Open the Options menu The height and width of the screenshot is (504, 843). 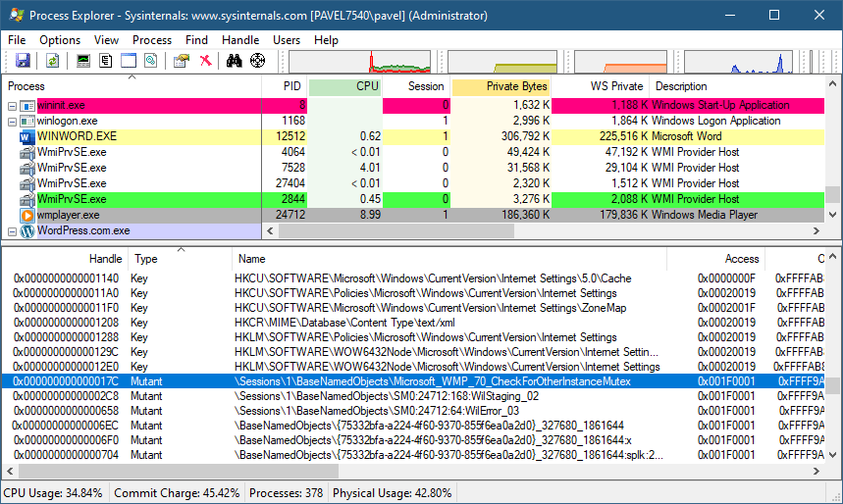[x=60, y=40]
